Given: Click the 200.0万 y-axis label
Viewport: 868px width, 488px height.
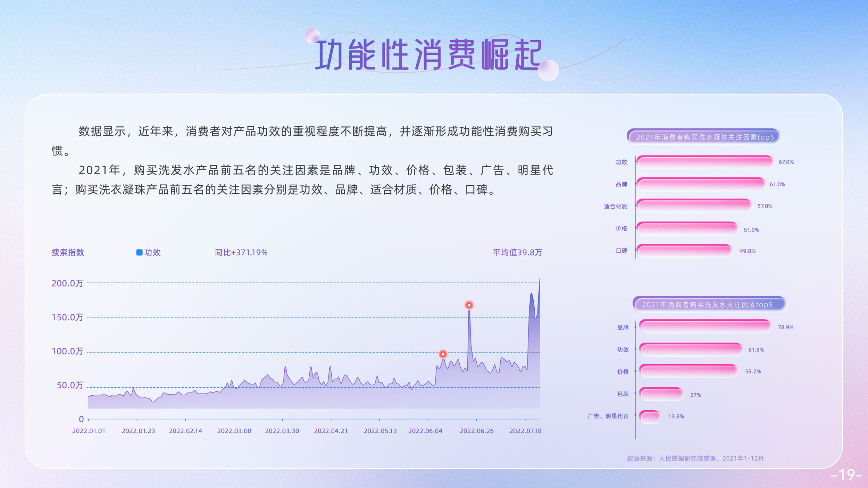Looking at the screenshot, I should pyautogui.click(x=67, y=283).
